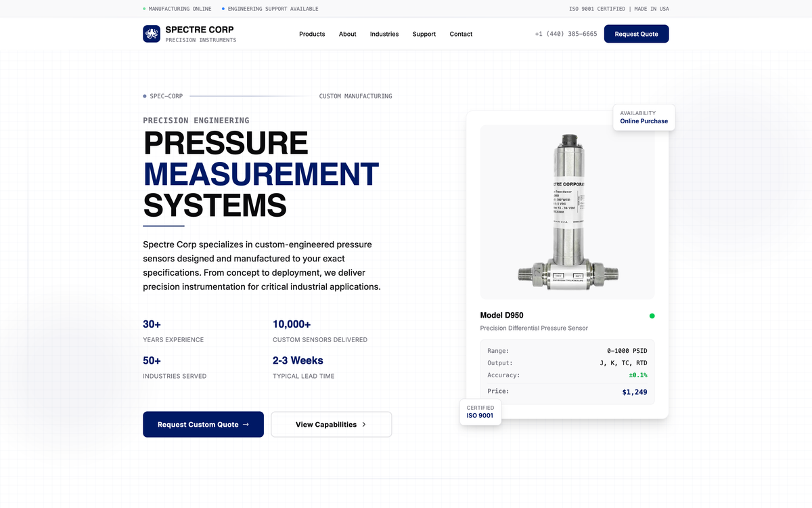Click the Request Quote header button
812x508 pixels.
pos(636,34)
